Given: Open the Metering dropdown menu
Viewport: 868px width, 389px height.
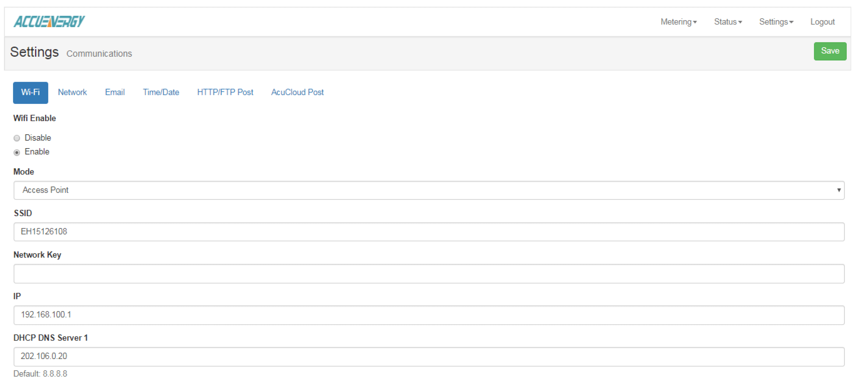Looking at the screenshot, I should [678, 22].
